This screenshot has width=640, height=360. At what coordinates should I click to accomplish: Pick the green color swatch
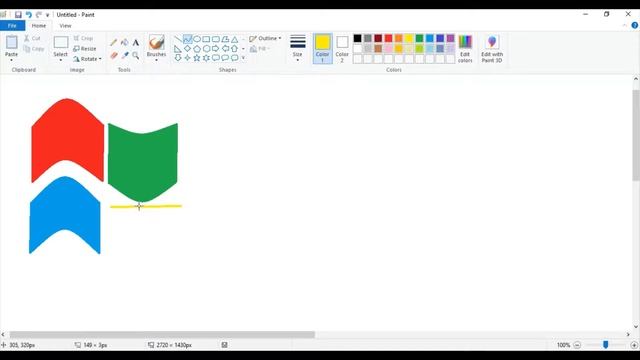[x=419, y=38]
